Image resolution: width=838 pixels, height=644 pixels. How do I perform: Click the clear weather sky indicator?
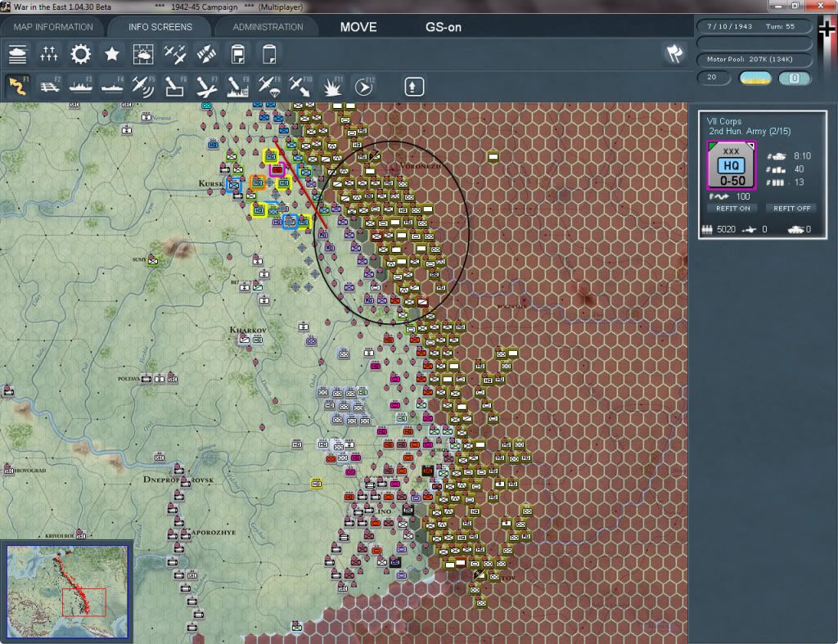(755, 79)
